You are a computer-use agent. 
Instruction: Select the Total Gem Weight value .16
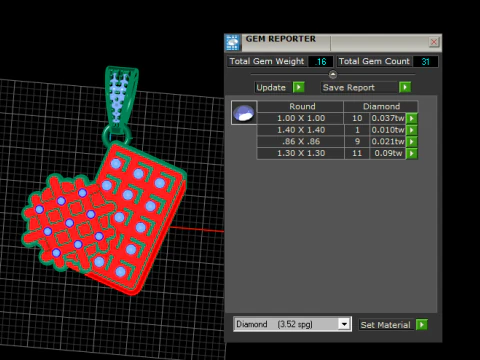pos(321,62)
